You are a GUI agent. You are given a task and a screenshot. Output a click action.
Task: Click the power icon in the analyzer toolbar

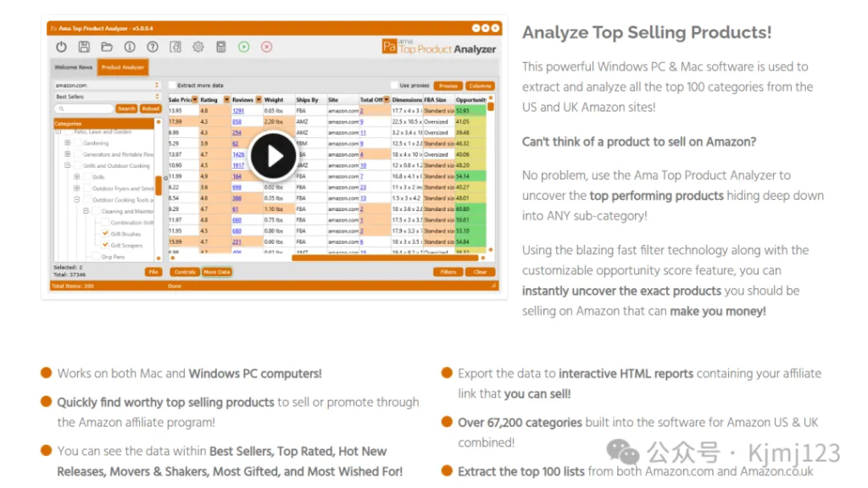61,47
